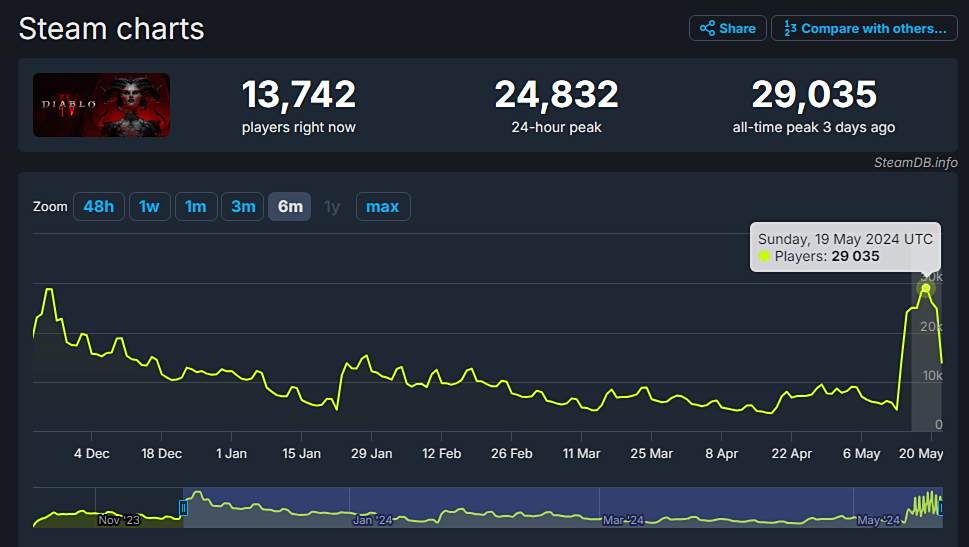Switch chart zoom to 1m

pyautogui.click(x=196, y=206)
